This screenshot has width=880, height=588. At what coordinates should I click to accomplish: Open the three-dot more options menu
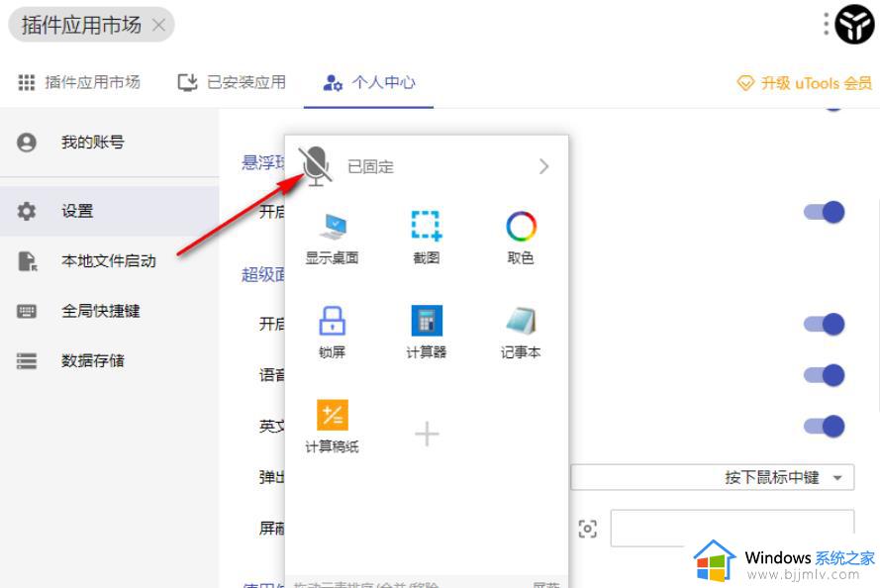tap(826, 25)
